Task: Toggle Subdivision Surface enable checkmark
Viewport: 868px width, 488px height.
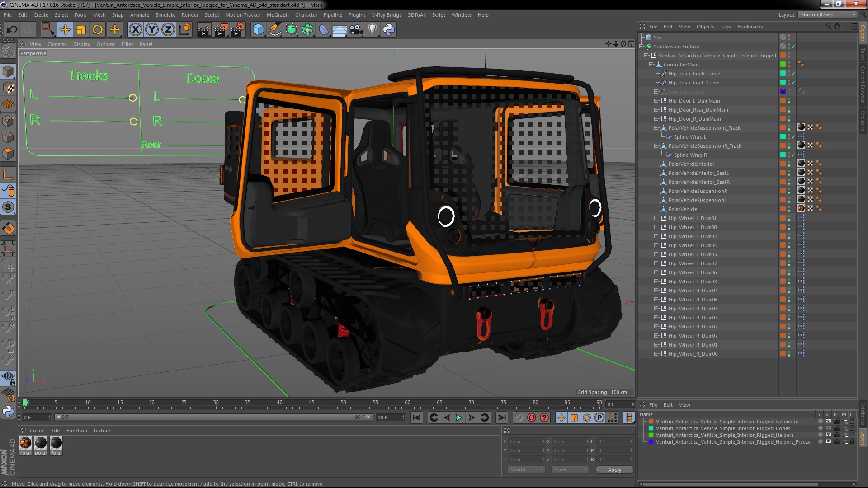Action: 793,47
